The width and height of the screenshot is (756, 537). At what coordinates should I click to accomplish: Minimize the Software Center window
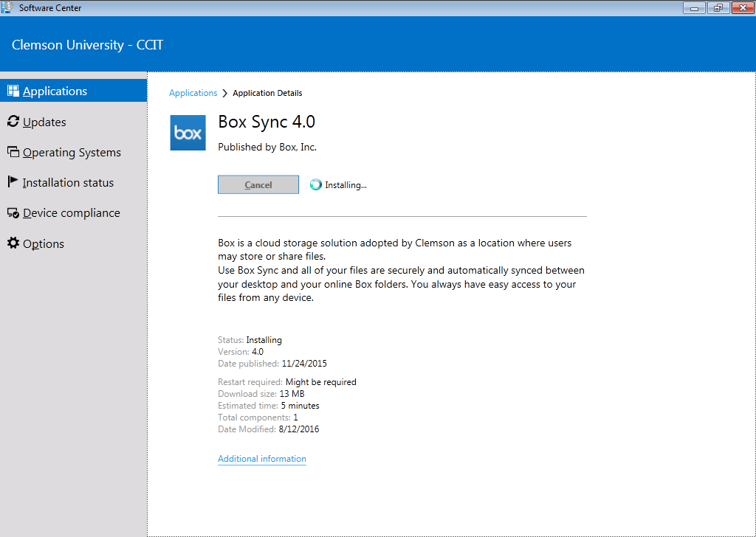(x=694, y=7)
